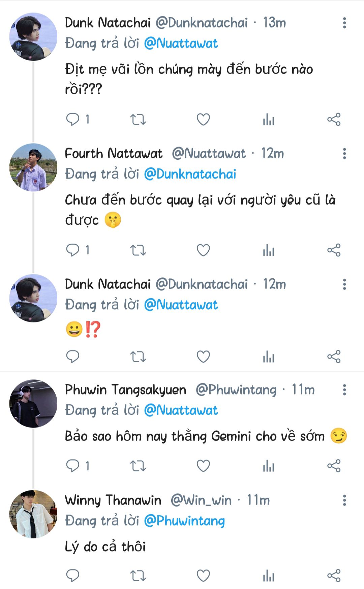Reply to Dunk's emoji-only tweet
This screenshot has width=364, height=589.
(x=73, y=356)
